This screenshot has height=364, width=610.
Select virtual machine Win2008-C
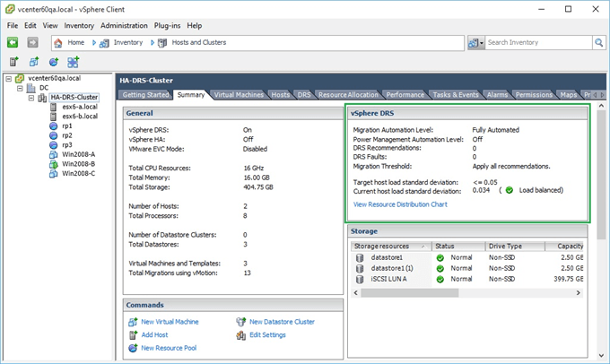pyautogui.click(x=79, y=173)
